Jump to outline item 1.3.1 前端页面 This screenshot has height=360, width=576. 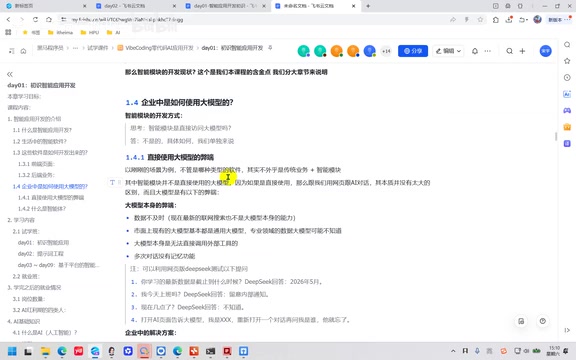[x=36, y=164]
